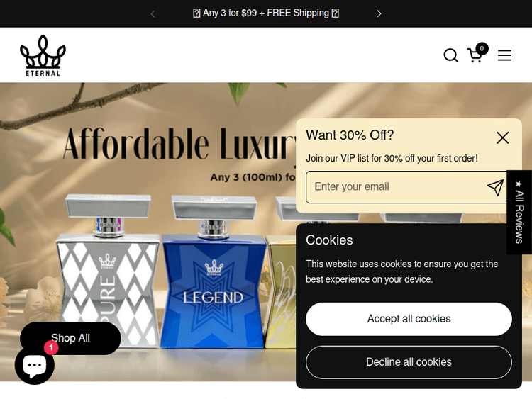Click the Any 3 for $99 announcement

(x=266, y=13)
